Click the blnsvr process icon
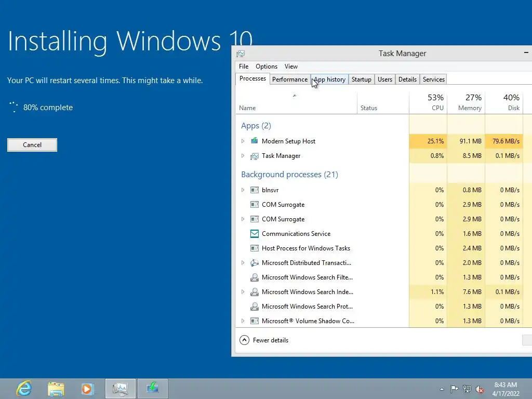 [255, 190]
